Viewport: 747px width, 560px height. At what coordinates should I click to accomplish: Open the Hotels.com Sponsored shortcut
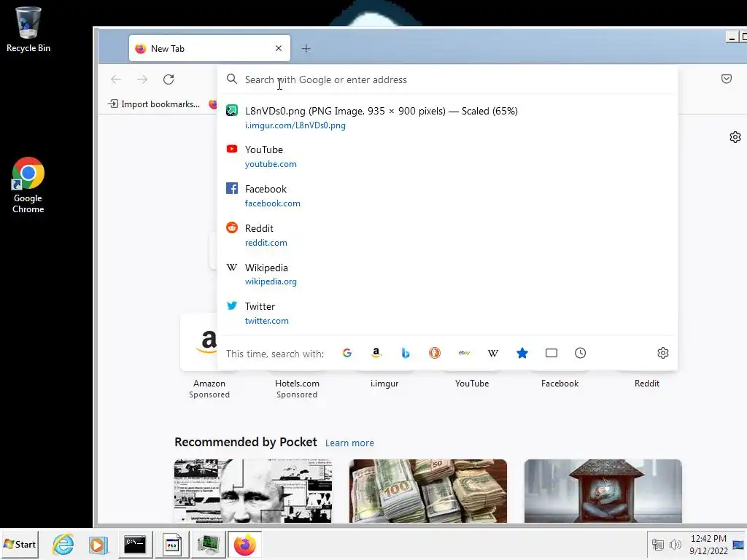click(x=297, y=389)
